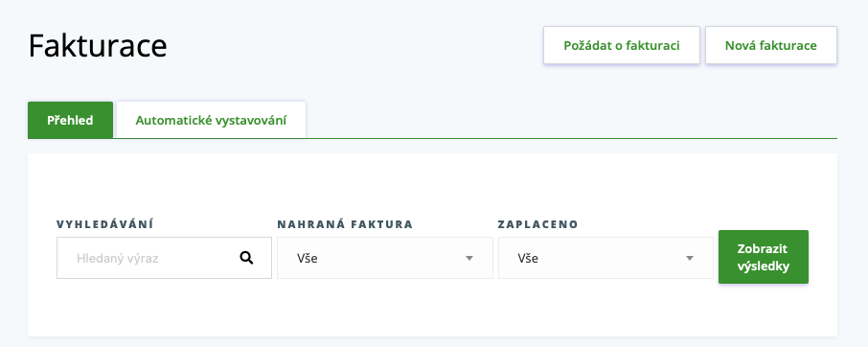
Task: Click the Fakturace page heading
Action: [98, 45]
